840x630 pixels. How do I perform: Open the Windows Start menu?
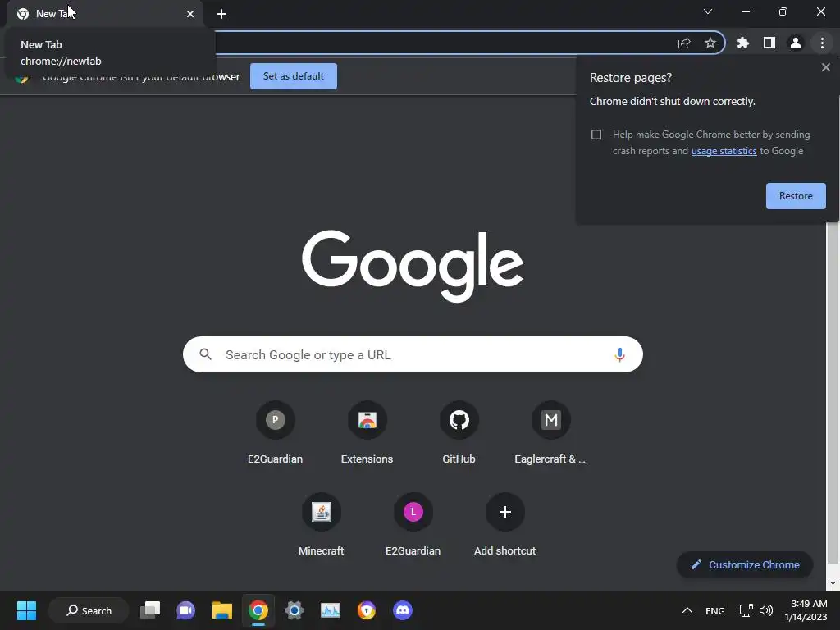click(x=26, y=610)
